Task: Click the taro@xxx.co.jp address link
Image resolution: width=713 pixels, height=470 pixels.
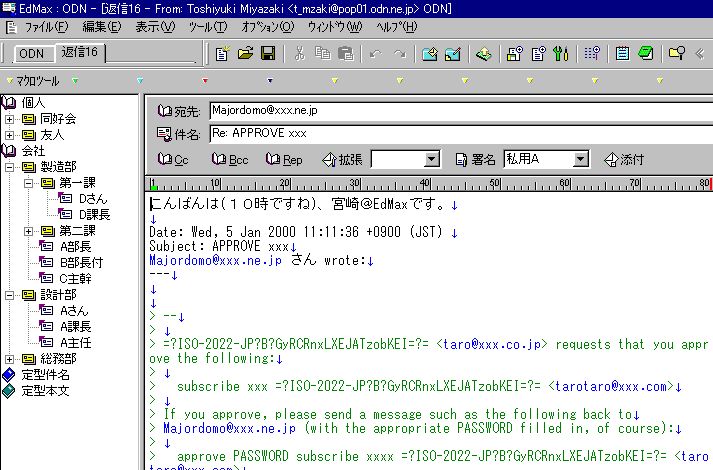Action: [x=492, y=344]
